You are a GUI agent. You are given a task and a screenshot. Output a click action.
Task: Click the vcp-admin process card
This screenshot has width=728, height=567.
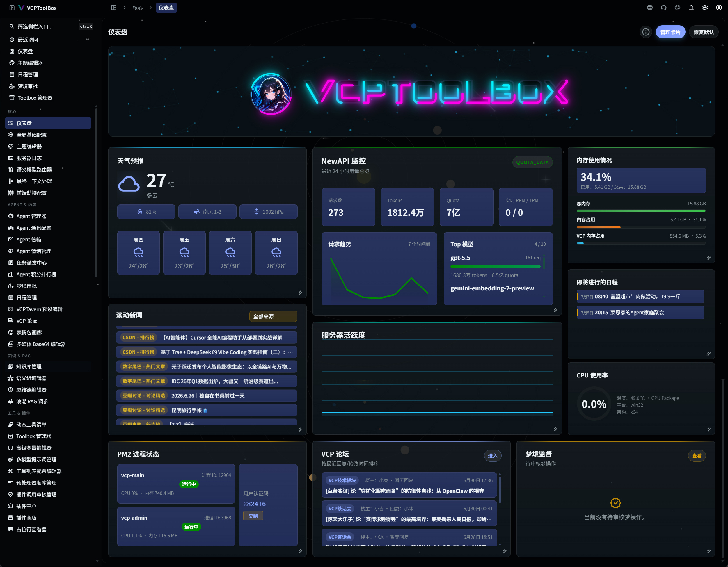point(176,526)
